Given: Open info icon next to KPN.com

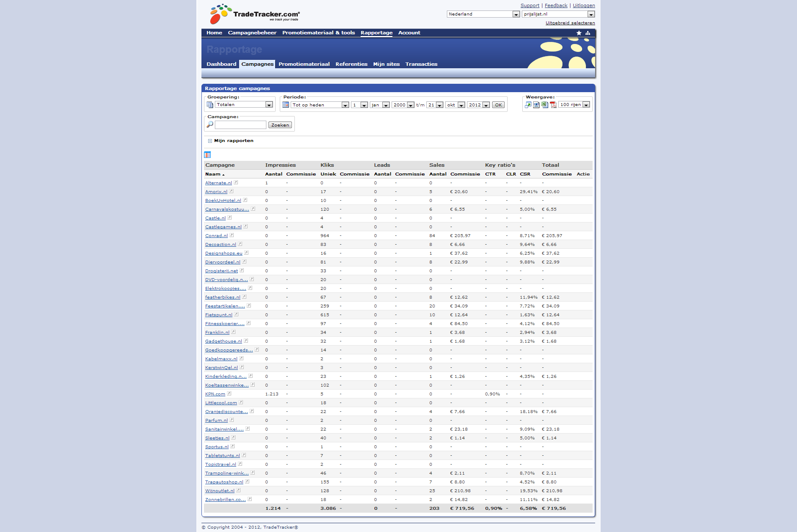Looking at the screenshot, I should [229, 393].
